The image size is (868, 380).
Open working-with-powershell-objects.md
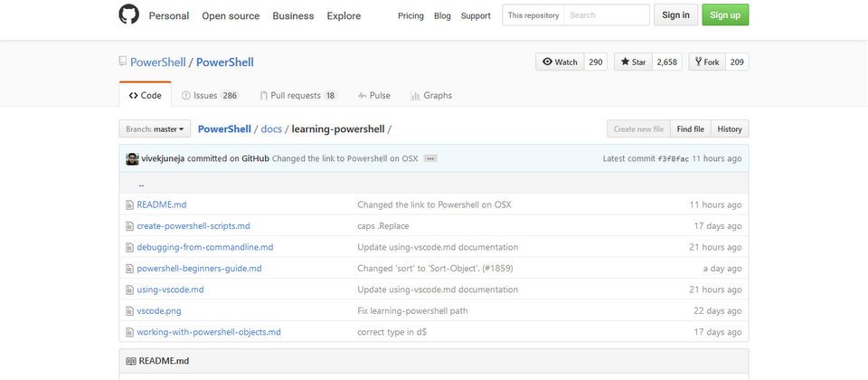point(209,332)
